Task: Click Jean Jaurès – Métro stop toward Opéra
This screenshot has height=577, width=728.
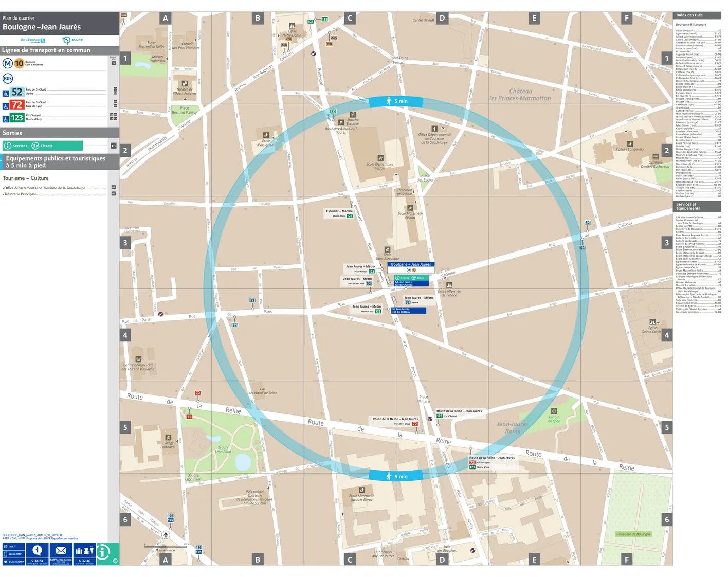Action: pyautogui.click(x=418, y=300)
